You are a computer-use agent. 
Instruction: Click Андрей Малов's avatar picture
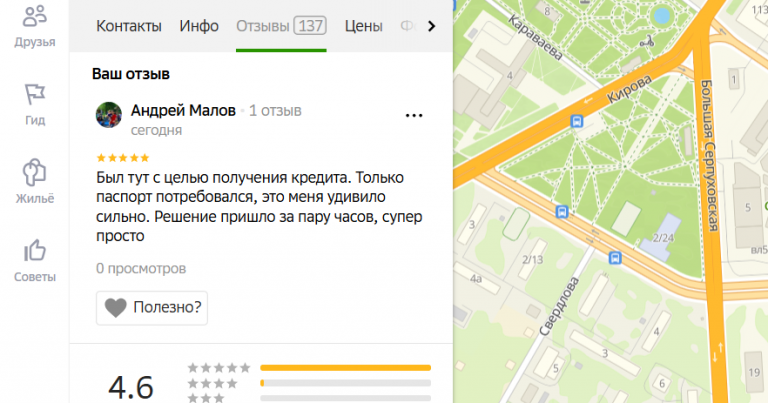click(x=109, y=115)
